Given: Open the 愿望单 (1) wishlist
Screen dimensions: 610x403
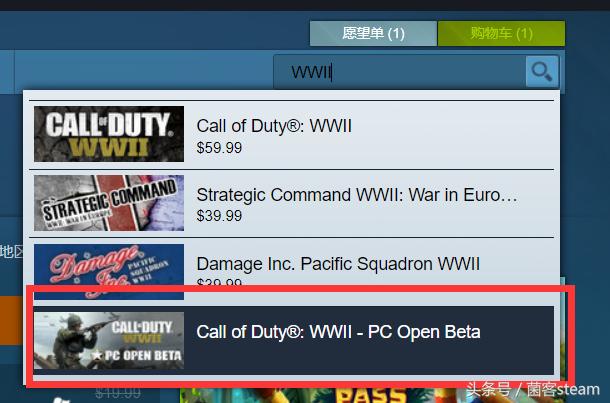Looking at the screenshot, I should pyautogui.click(x=373, y=33).
